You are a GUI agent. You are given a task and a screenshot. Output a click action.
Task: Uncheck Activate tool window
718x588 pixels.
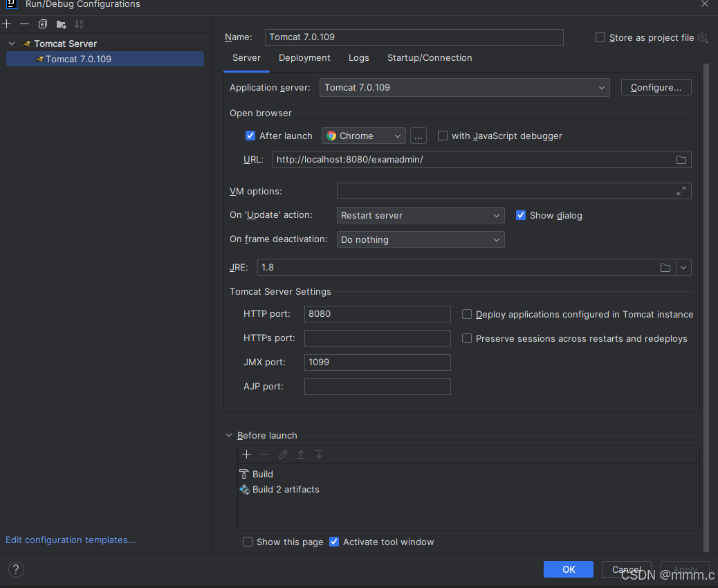tap(334, 542)
